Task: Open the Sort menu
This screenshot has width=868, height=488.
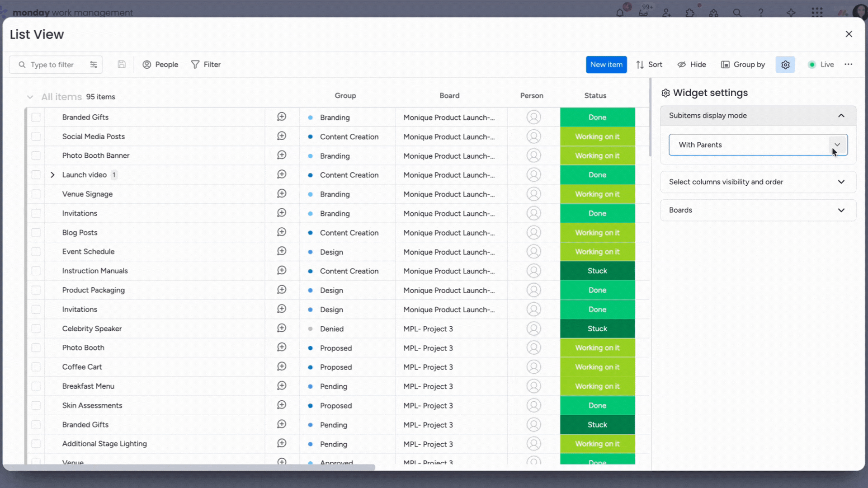Action: coord(649,65)
